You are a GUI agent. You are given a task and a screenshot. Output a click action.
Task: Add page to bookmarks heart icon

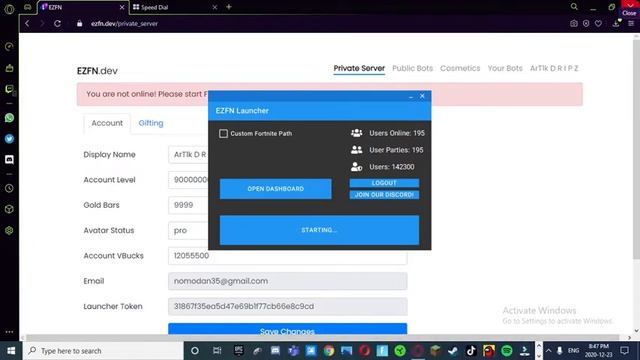point(598,24)
